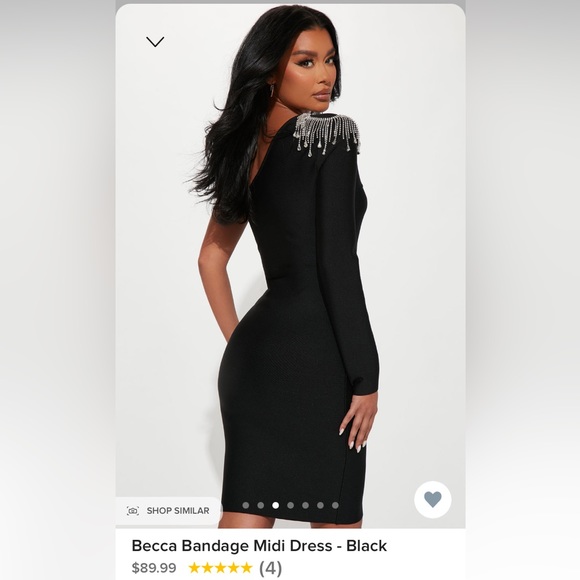Open the (4) reviews count
This screenshot has height=580, width=580.
coord(270,568)
